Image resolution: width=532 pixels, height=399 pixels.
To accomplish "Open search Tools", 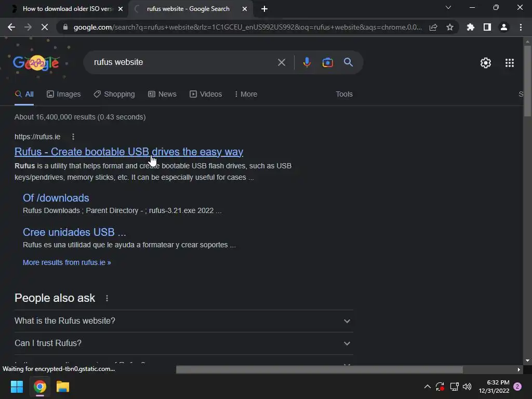I will 344,95.
